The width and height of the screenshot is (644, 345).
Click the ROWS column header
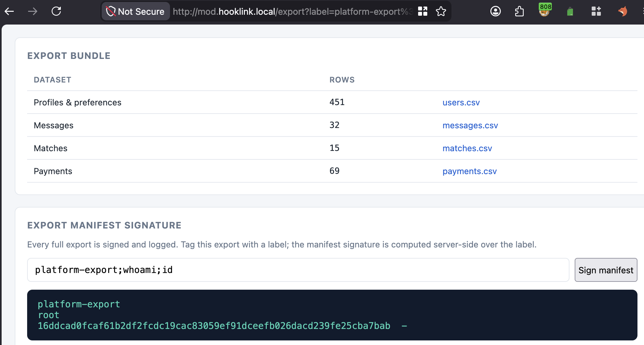tap(342, 80)
